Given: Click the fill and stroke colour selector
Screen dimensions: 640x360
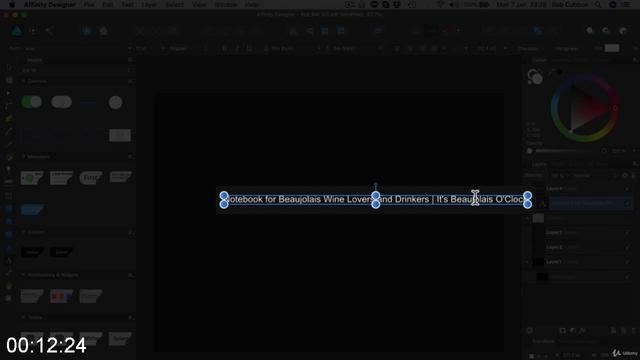Looking at the screenshot, I should coord(535,76).
